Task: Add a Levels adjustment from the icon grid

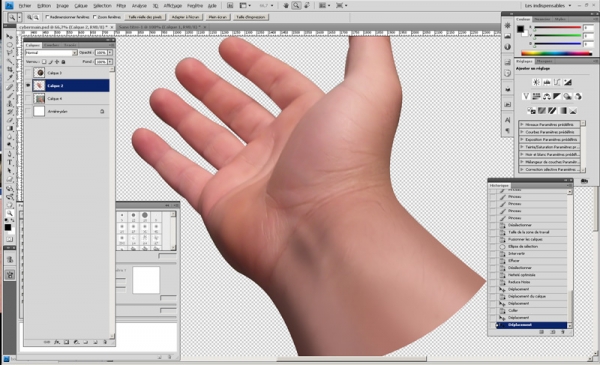Action: 547,82
